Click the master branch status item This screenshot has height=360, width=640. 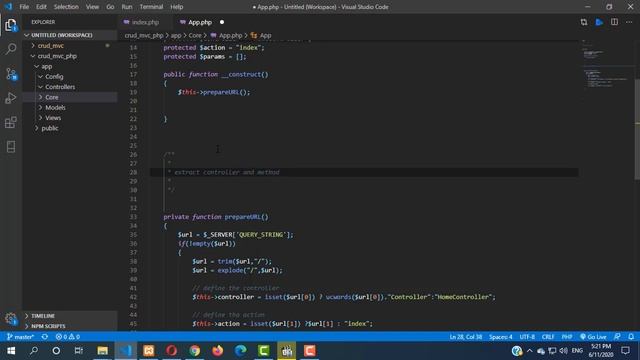click(x=20, y=337)
